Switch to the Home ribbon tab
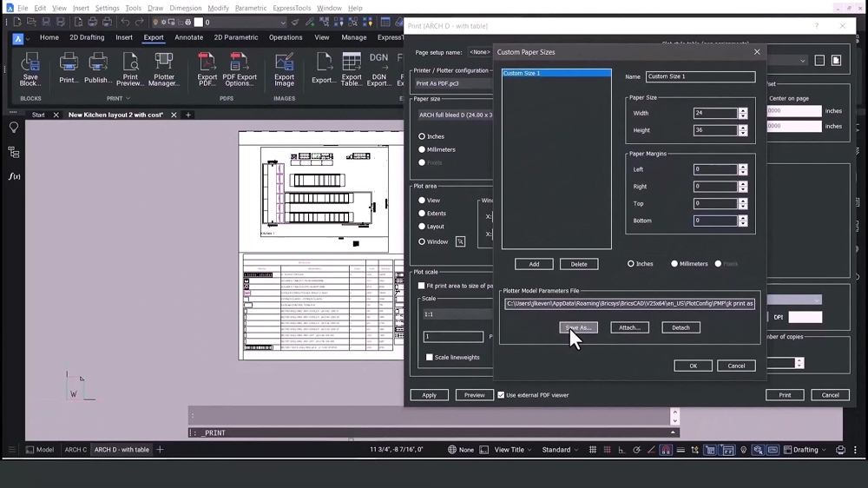 pyautogui.click(x=49, y=37)
